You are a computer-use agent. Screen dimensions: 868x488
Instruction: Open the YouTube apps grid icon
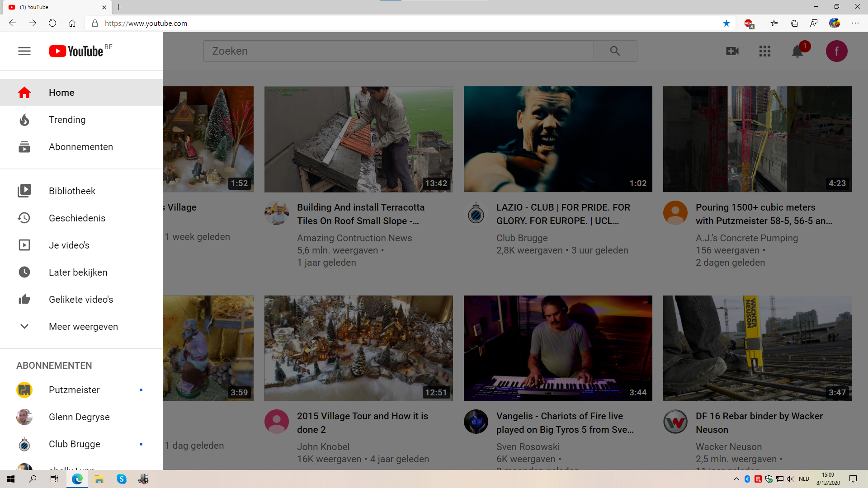pyautogui.click(x=764, y=51)
